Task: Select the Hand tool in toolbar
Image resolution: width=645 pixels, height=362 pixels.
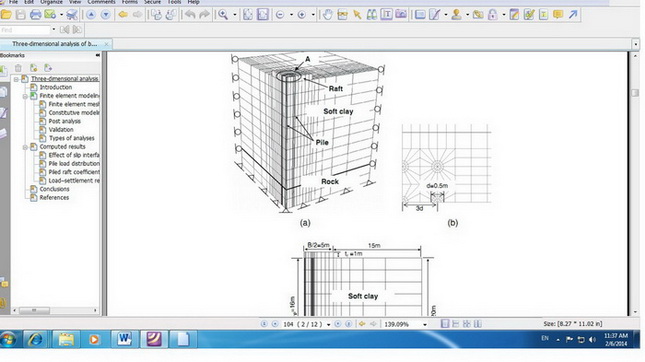Action: point(327,15)
